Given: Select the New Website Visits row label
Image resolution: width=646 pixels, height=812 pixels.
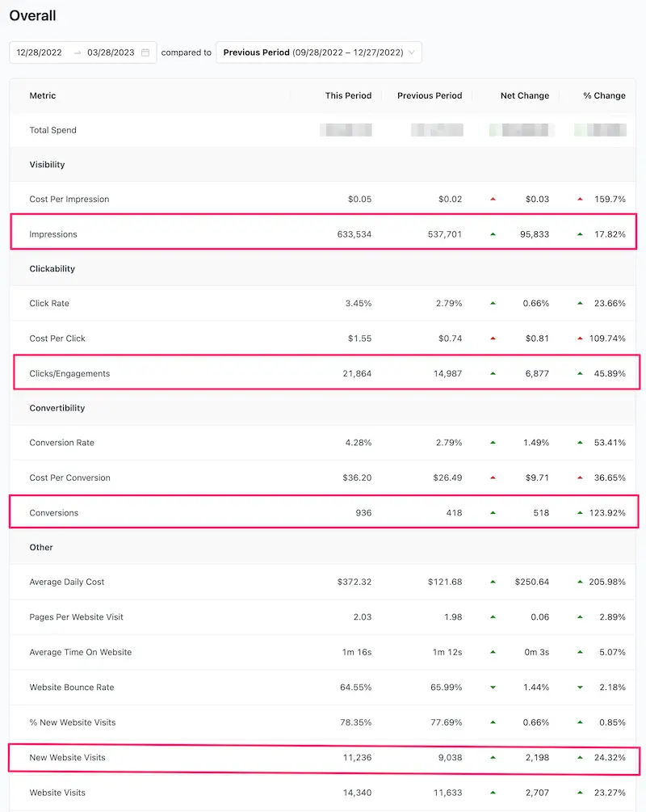Looking at the screenshot, I should click(67, 757).
